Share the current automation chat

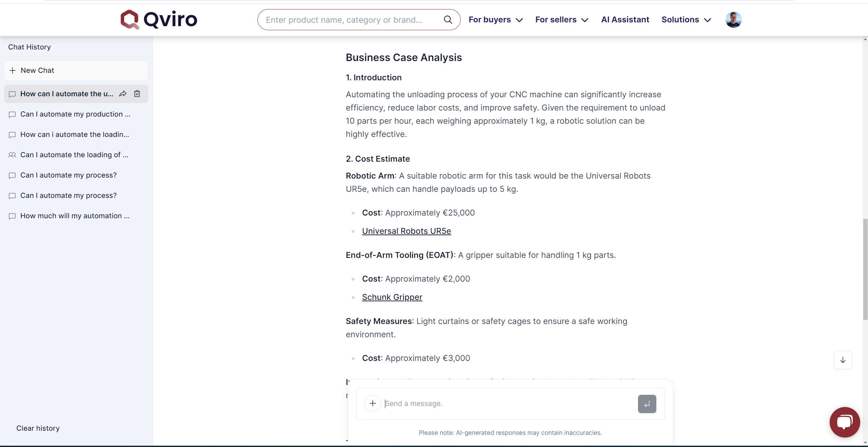click(x=123, y=94)
